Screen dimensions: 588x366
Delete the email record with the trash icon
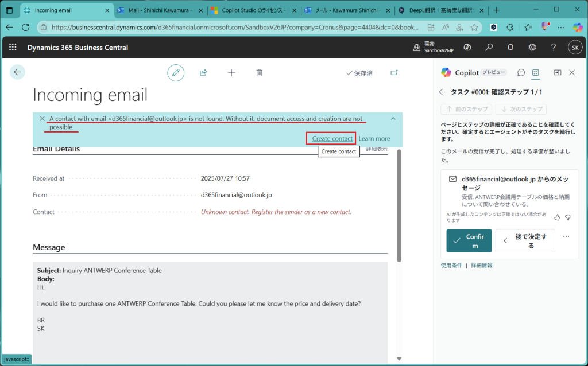point(259,73)
